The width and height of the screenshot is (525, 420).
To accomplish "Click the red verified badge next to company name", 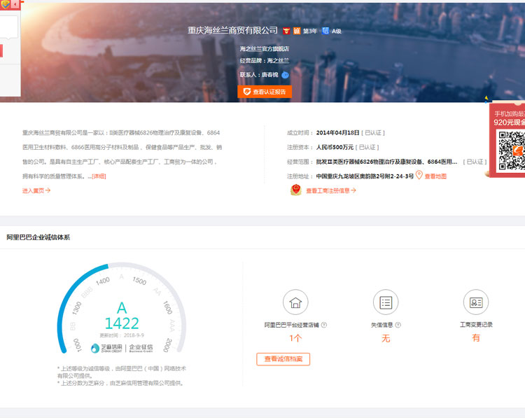I will pos(286,31).
